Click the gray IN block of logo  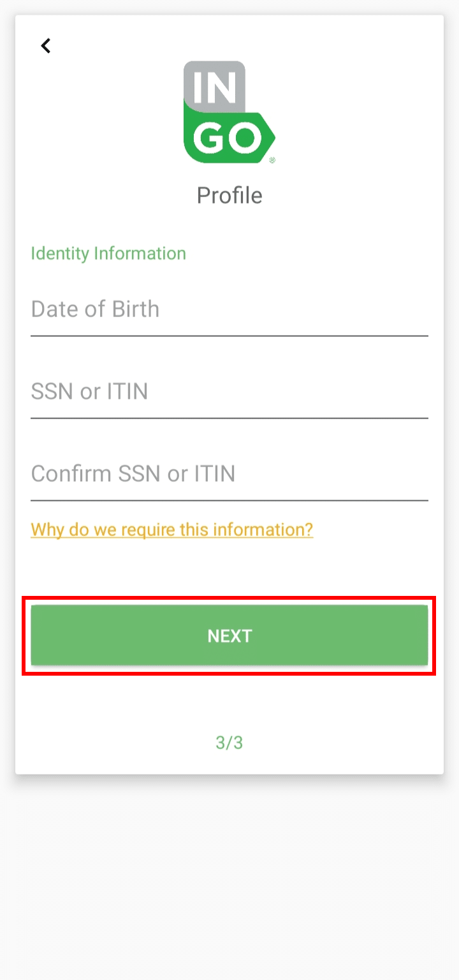click(215, 86)
